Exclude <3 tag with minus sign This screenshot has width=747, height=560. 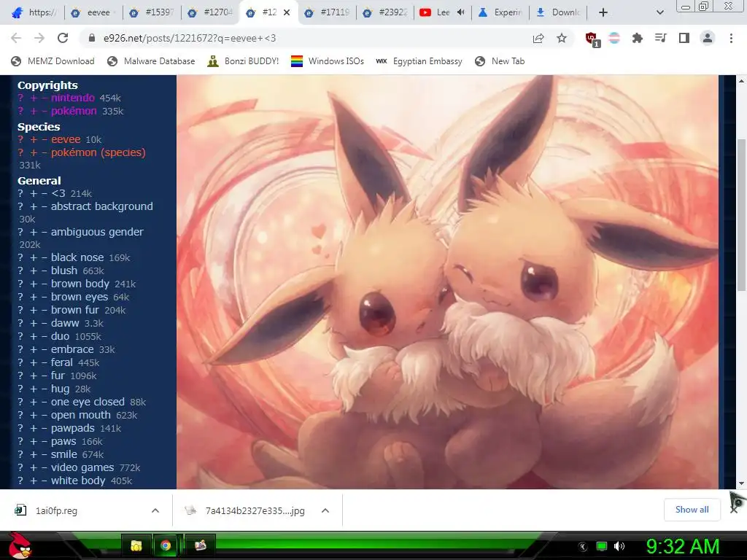click(44, 193)
